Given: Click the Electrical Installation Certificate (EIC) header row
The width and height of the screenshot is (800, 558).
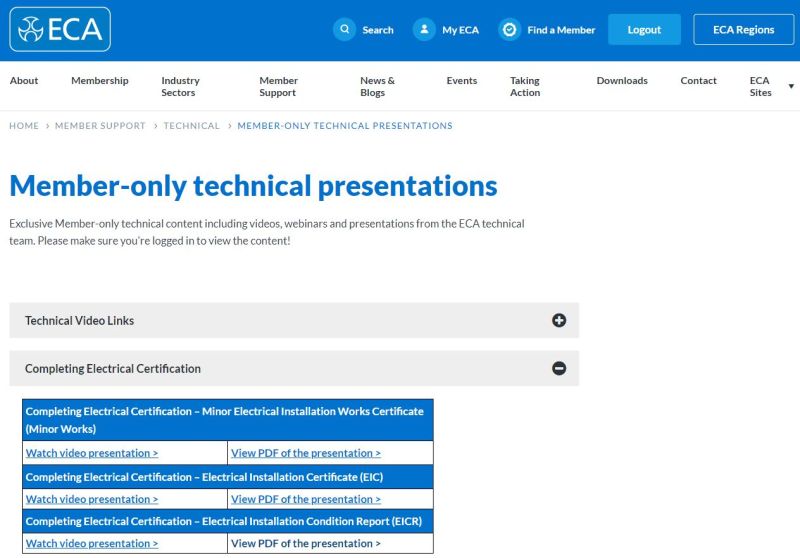Looking at the screenshot, I should pos(228,477).
